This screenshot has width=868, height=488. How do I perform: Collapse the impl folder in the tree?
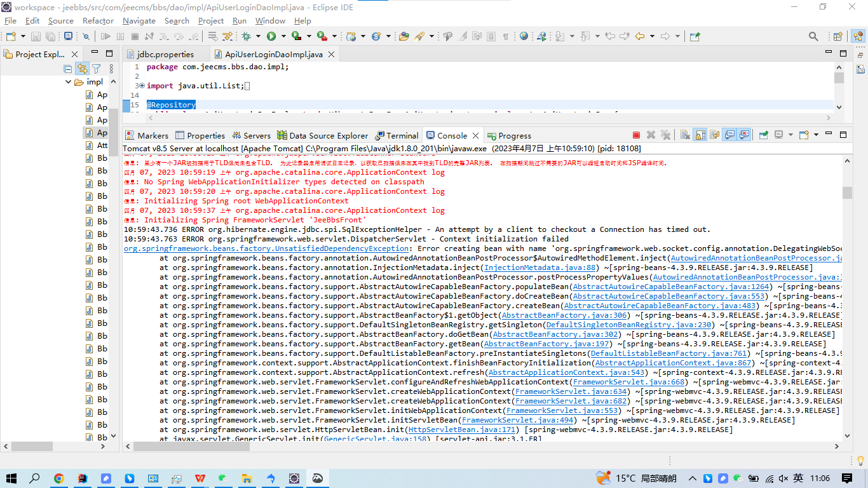[69, 82]
